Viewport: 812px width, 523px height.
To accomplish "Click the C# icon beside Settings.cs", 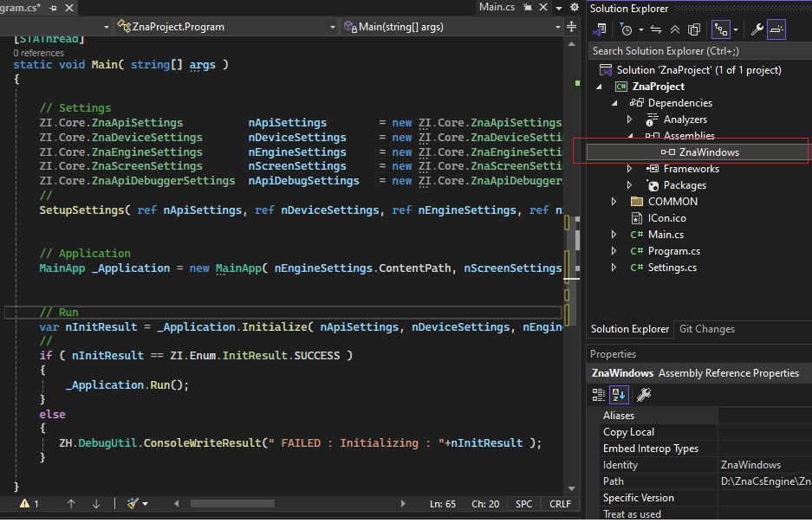I will [636, 268].
